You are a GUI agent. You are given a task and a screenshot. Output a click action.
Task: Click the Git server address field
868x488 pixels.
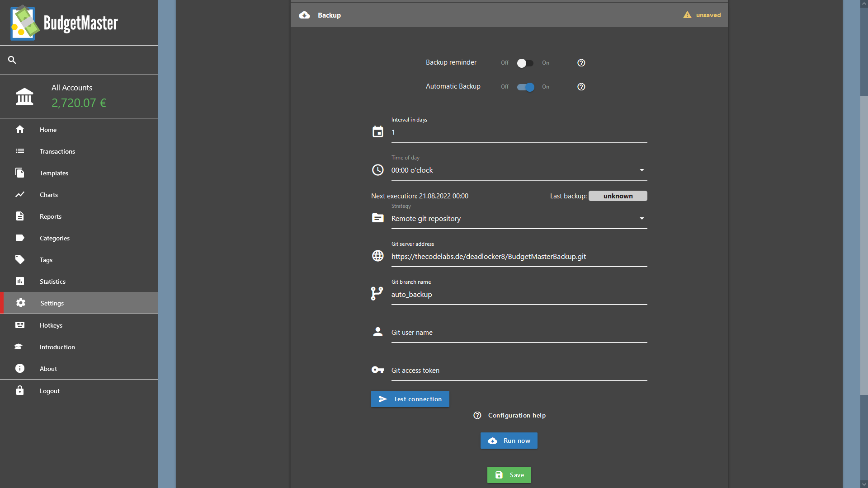[x=519, y=256]
